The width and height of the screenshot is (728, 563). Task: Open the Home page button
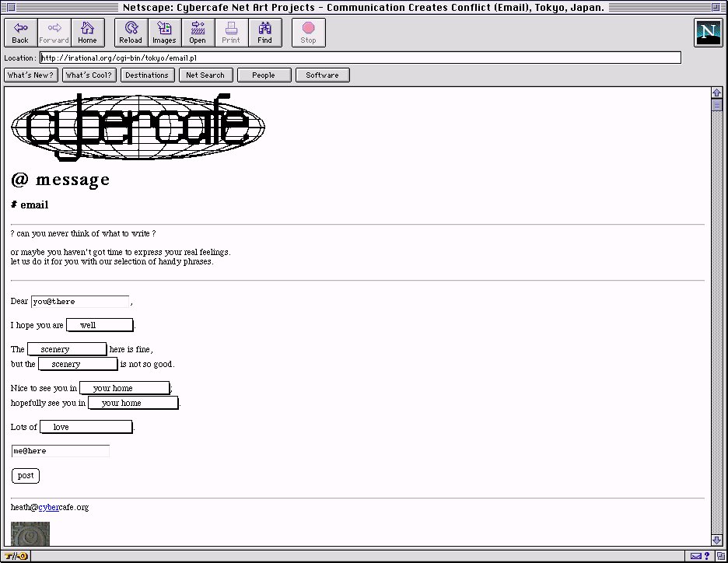87,33
